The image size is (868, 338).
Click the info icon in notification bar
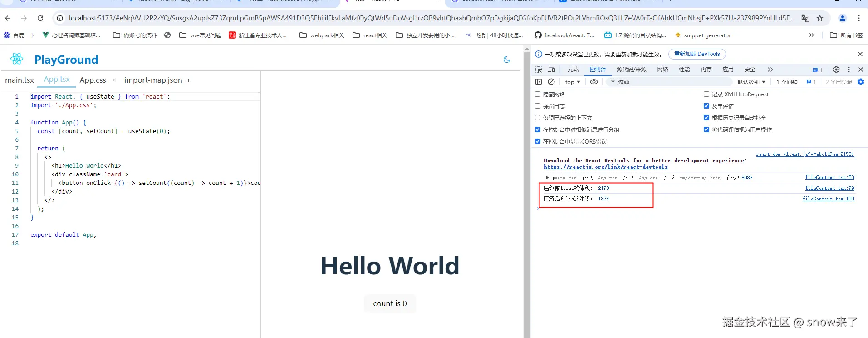(x=539, y=54)
